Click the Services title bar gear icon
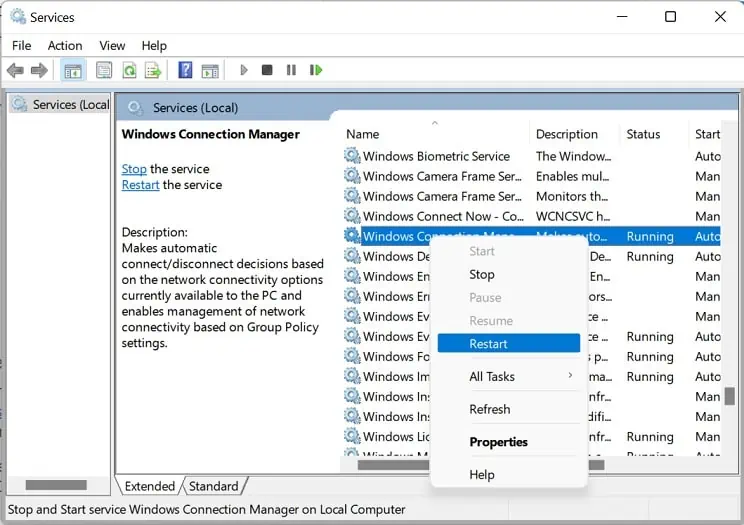 coord(18,17)
